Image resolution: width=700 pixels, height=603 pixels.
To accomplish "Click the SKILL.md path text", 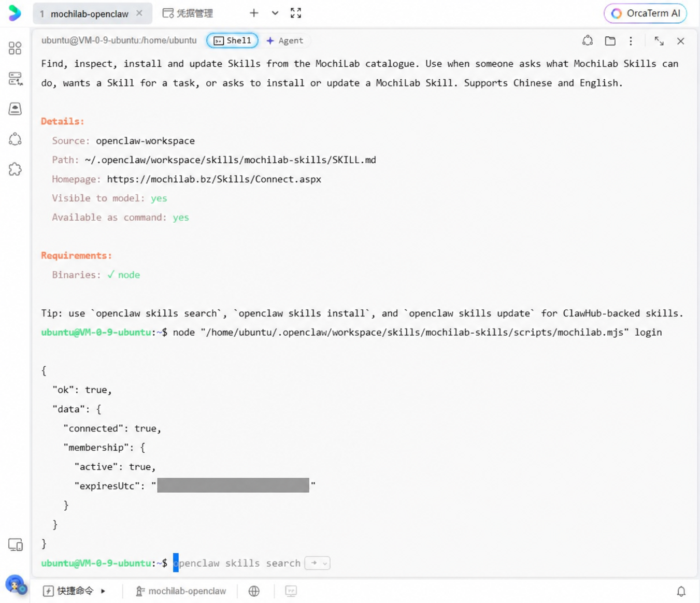I will click(x=231, y=160).
